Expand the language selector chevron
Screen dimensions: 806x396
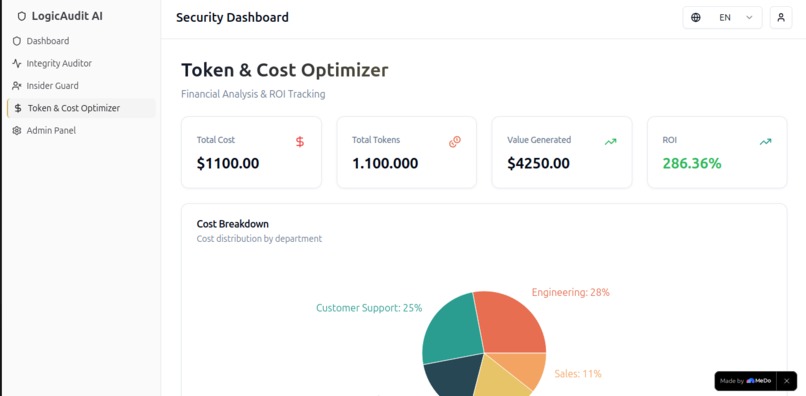(749, 17)
